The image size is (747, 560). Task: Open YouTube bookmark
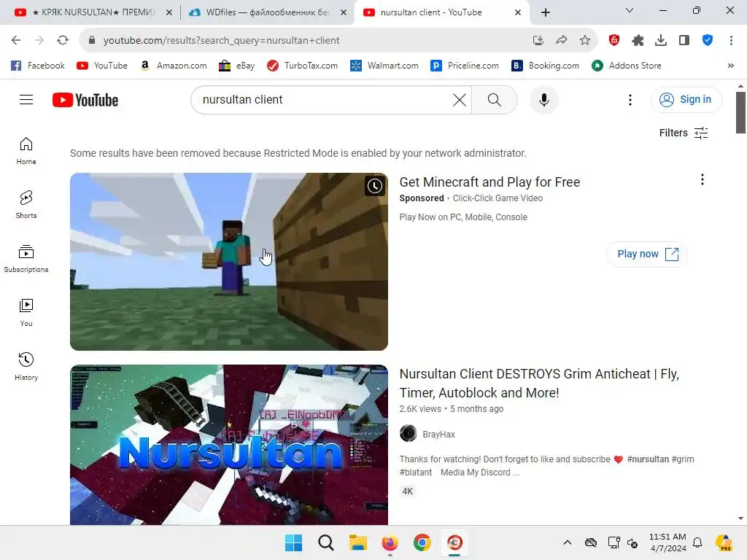tap(102, 66)
